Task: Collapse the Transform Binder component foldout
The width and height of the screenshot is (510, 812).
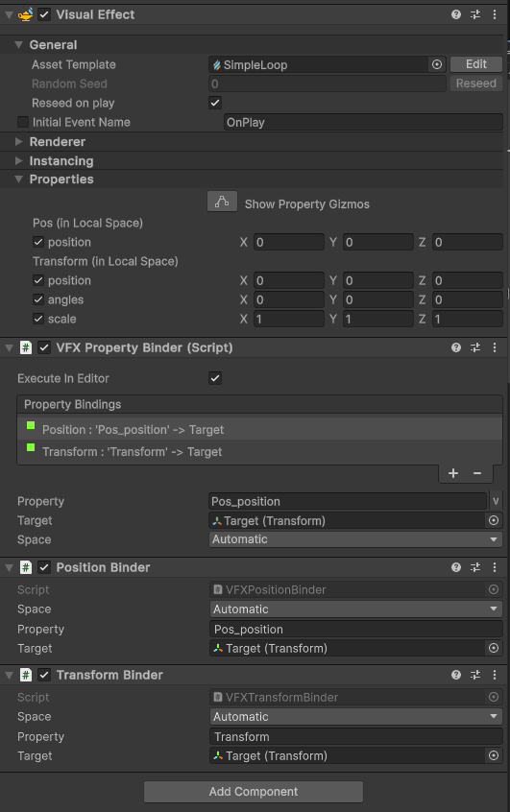Action: (9, 675)
